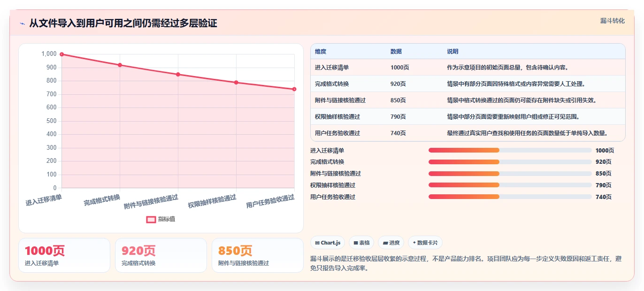The image size is (644, 291).
Task: Click the description starting 最终通过真实用户查找
Action: click(528, 133)
